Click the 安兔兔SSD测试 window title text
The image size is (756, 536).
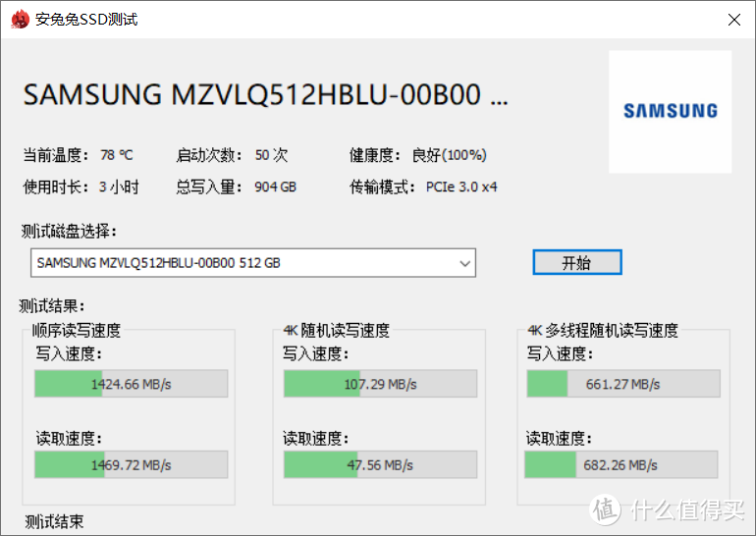coord(86,20)
